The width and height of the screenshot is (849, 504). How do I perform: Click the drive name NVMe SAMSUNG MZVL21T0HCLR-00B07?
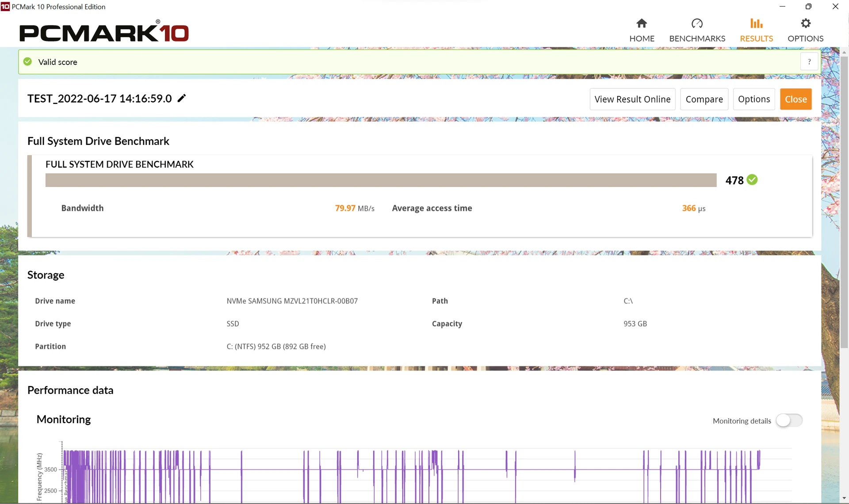coord(292,301)
